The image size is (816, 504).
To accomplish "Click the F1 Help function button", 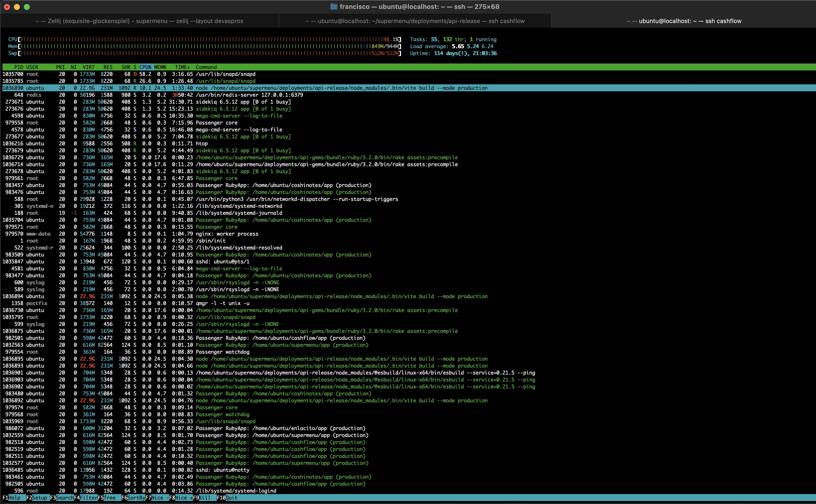I will click(14, 498).
